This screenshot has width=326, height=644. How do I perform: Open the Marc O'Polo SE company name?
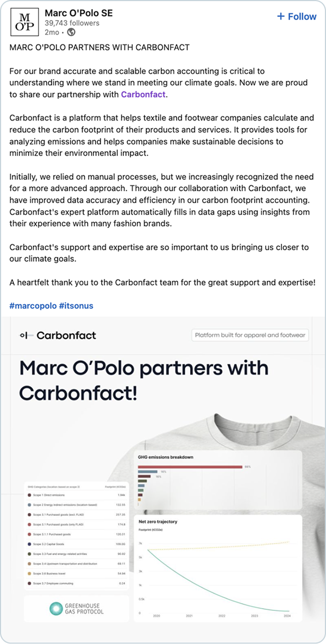coord(79,12)
